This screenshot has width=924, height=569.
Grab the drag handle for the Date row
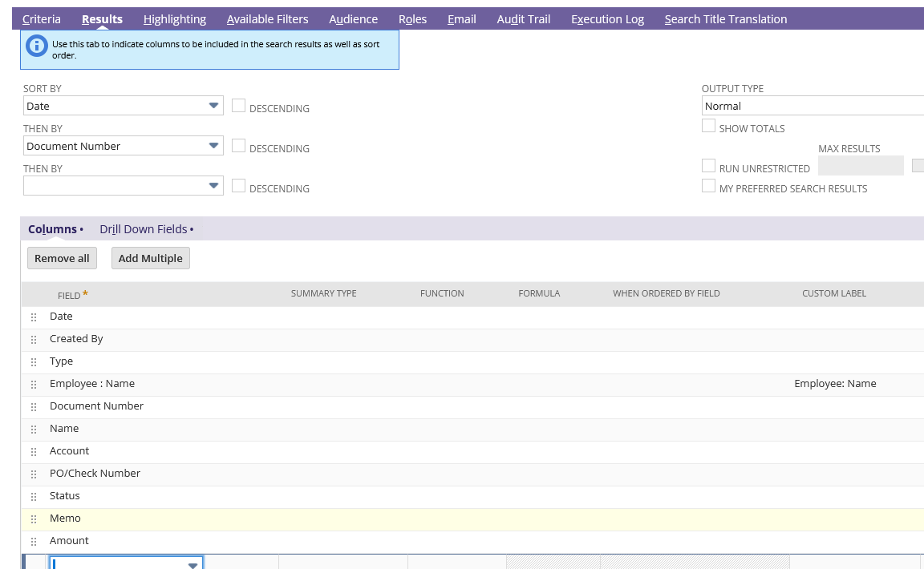coord(34,317)
